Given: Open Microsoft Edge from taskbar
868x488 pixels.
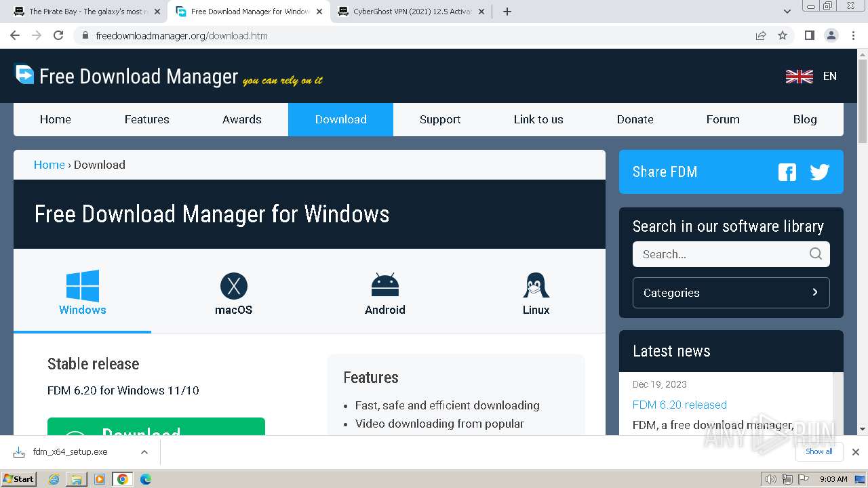Looking at the screenshot, I should (x=145, y=479).
